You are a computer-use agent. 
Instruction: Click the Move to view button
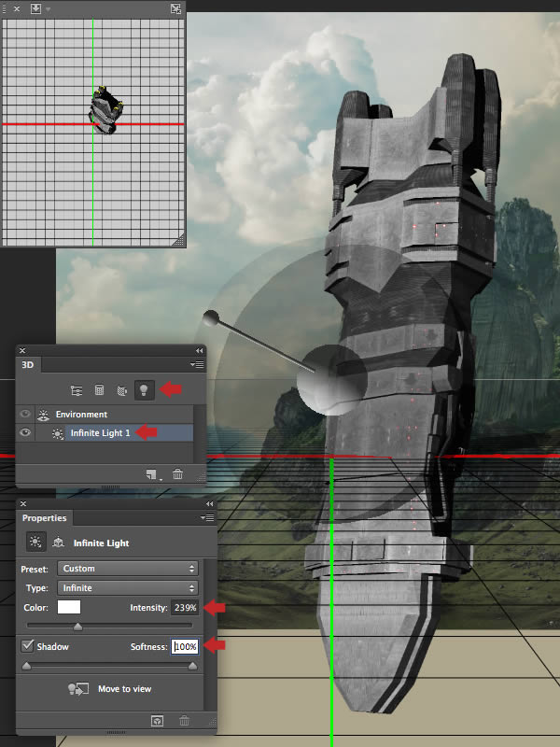pyautogui.click(x=110, y=689)
